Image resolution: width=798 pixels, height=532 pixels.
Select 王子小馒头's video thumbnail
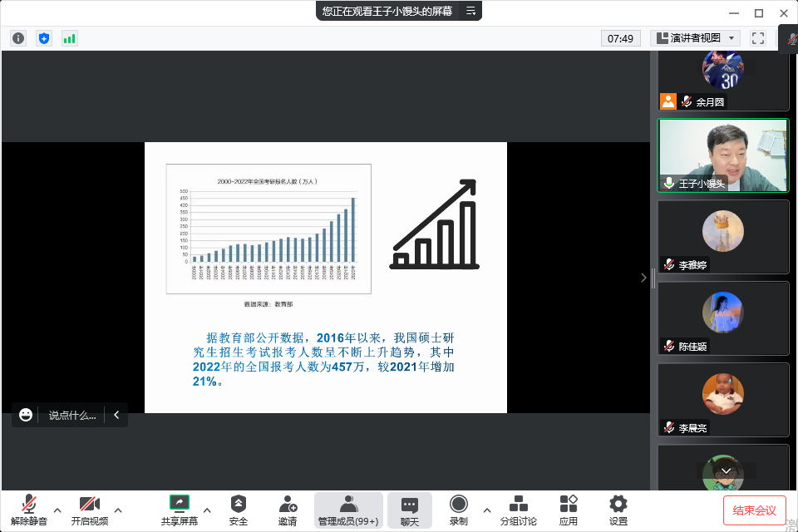tap(722, 155)
